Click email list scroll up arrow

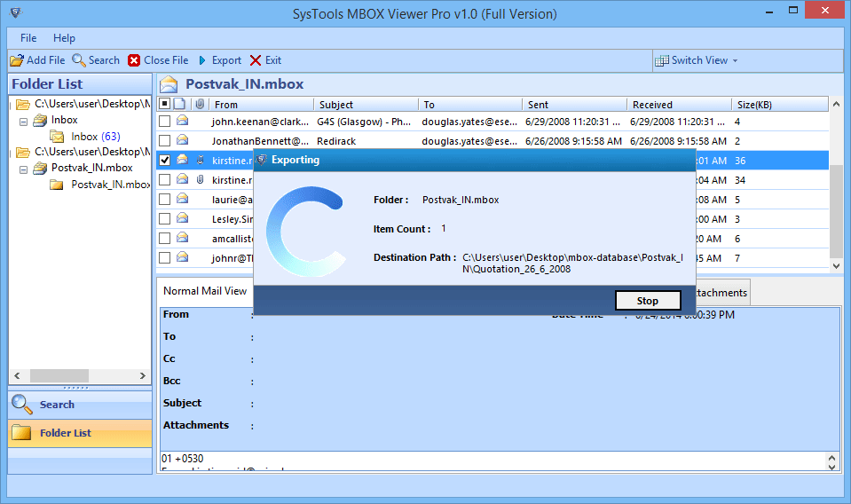click(x=836, y=104)
